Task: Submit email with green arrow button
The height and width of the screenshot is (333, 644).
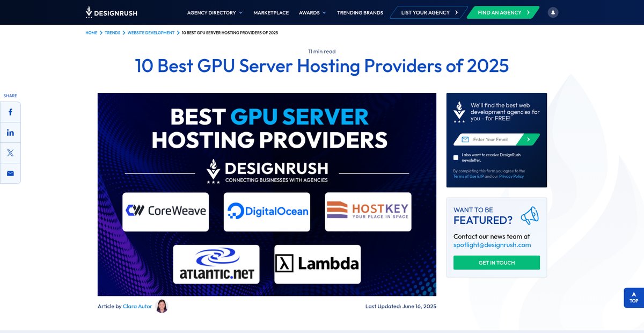Action: tap(529, 140)
